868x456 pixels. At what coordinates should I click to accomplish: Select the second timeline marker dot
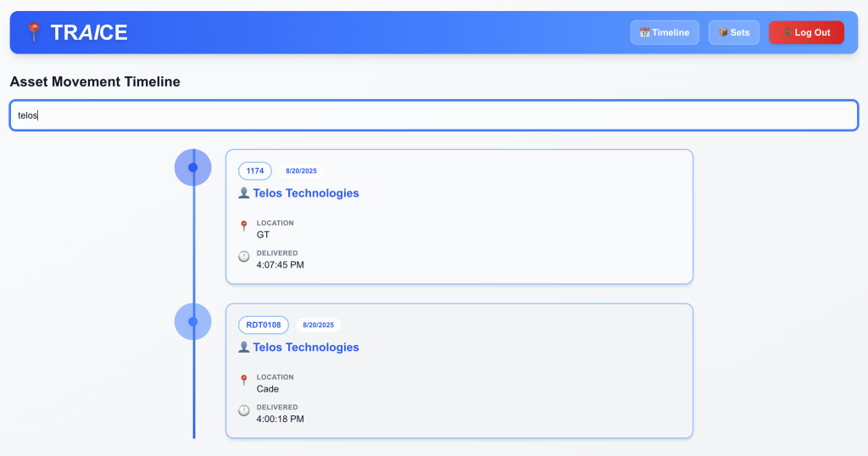pos(193,322)
